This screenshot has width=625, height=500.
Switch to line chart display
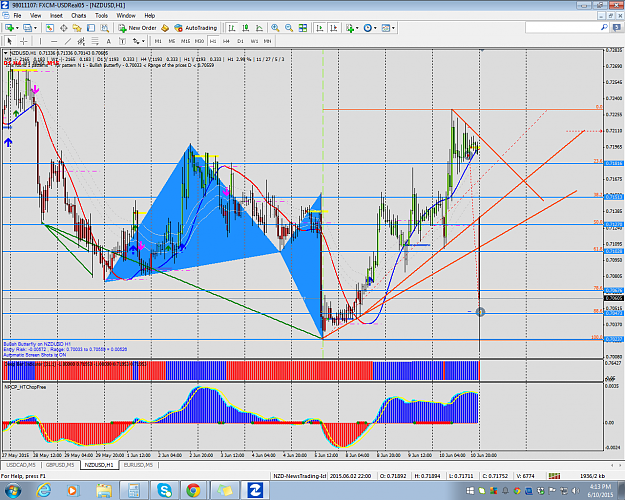[x=259, y=28]
